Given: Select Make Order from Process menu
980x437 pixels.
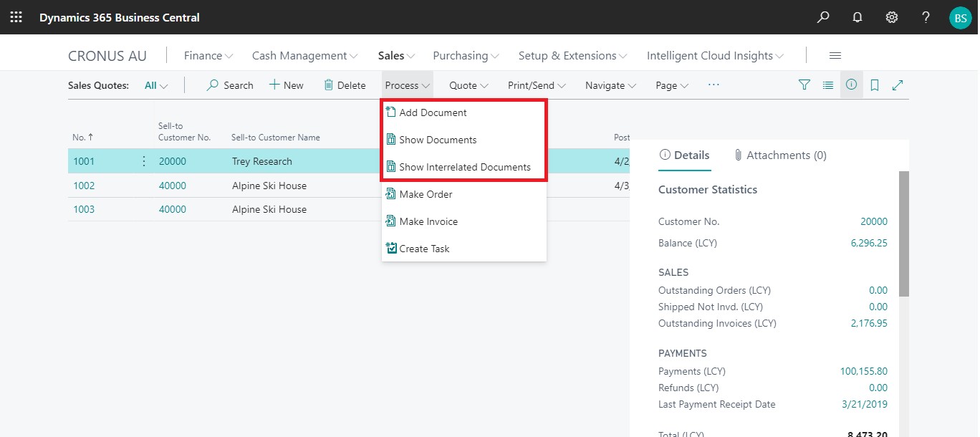Looking at the screenshot, I should pos(426,194).
